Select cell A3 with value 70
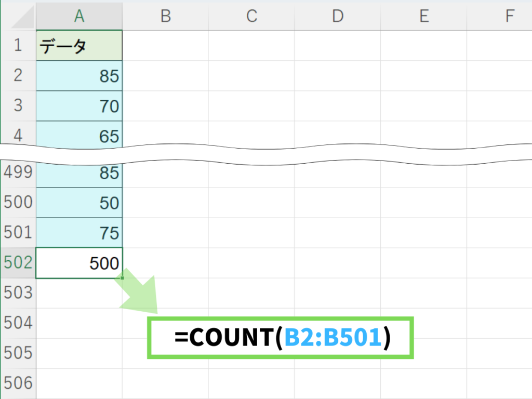Screen dimensions: 532x399 tap(79, 106)
